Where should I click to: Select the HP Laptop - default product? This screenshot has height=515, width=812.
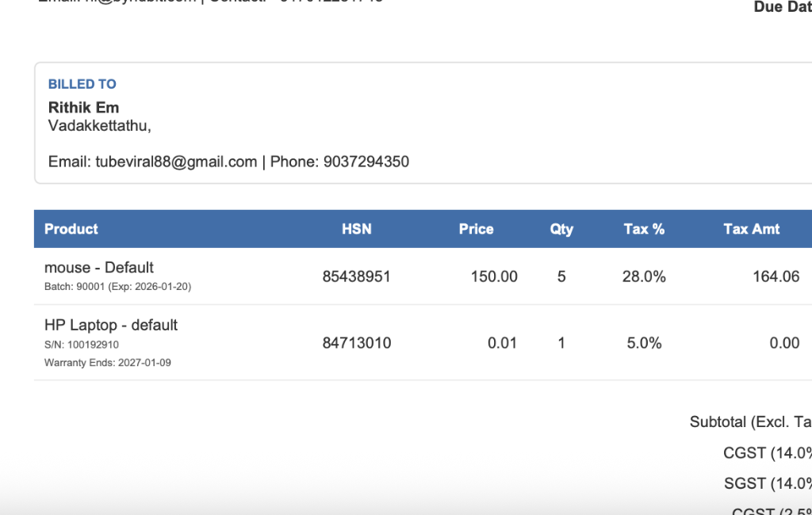coord(111,325)
